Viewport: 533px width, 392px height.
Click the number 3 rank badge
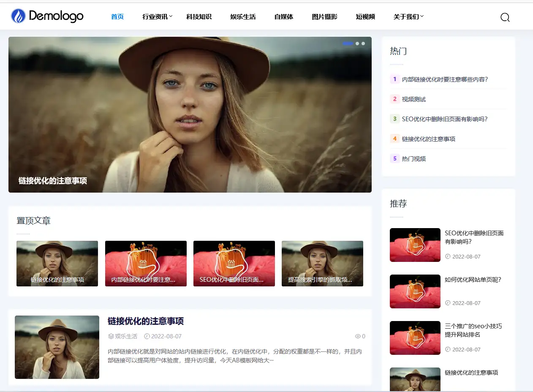(394, 119)
